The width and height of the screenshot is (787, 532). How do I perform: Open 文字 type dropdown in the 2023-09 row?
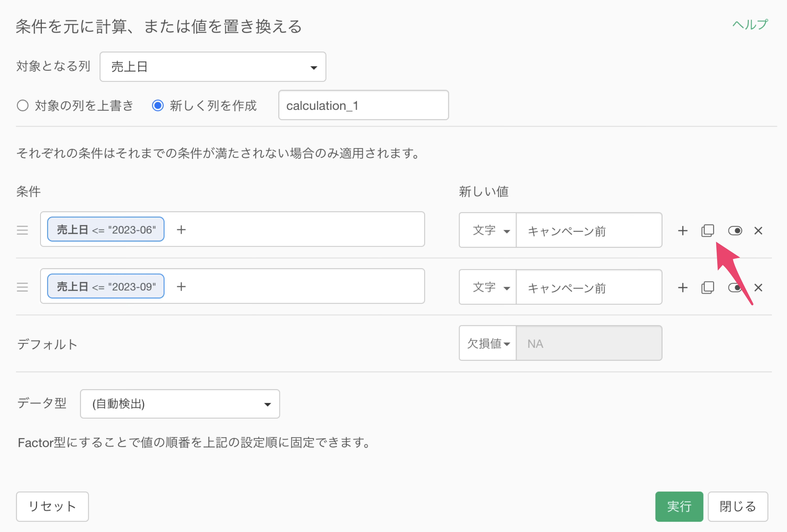coord(488,287)
